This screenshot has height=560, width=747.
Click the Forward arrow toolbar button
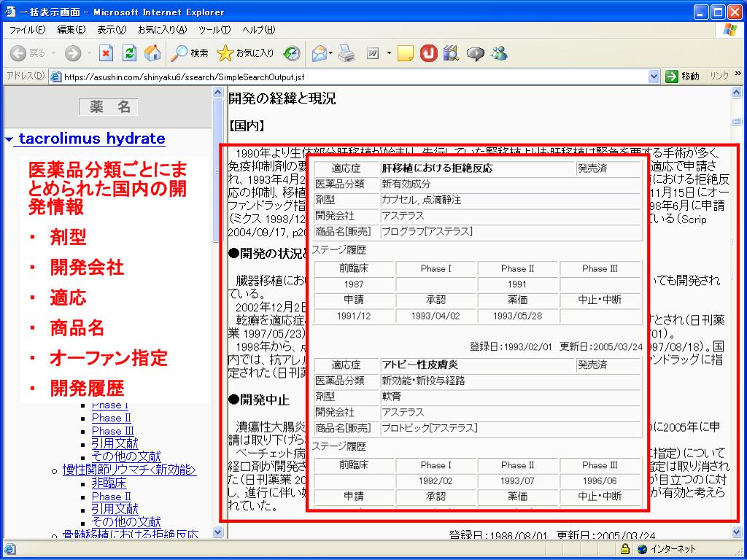click(73, 53)
